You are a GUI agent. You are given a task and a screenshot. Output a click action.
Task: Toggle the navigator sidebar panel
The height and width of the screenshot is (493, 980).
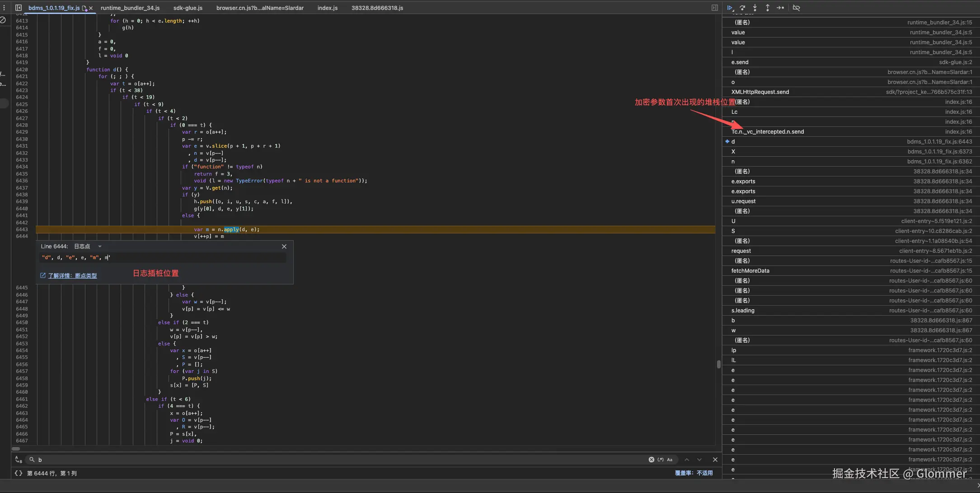(19, 8)
